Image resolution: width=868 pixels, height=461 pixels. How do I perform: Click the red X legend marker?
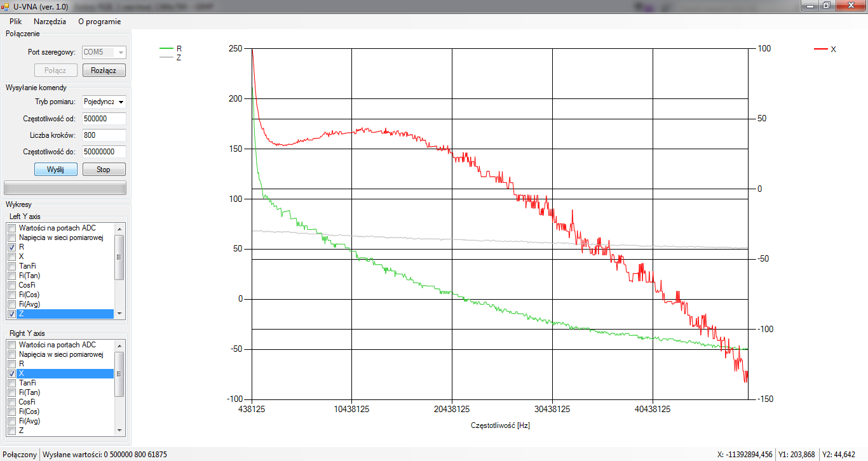[x=821, y=49]
